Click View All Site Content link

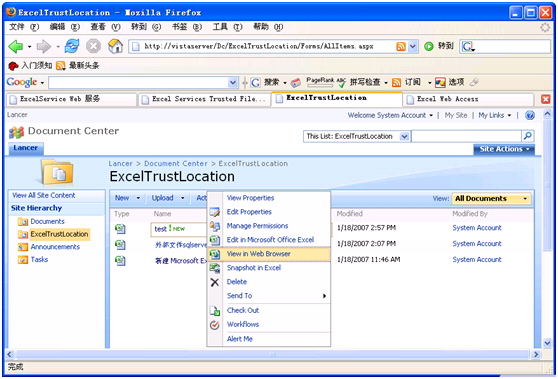click(44, 195)
